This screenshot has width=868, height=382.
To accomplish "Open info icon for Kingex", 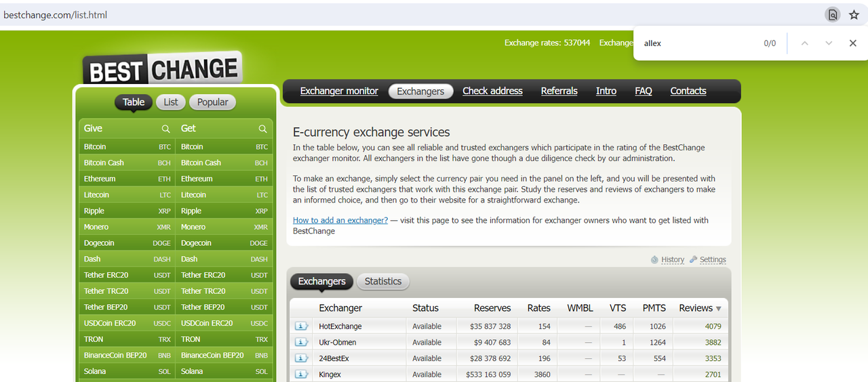I will pyautogui.click(x=301, y=375).
